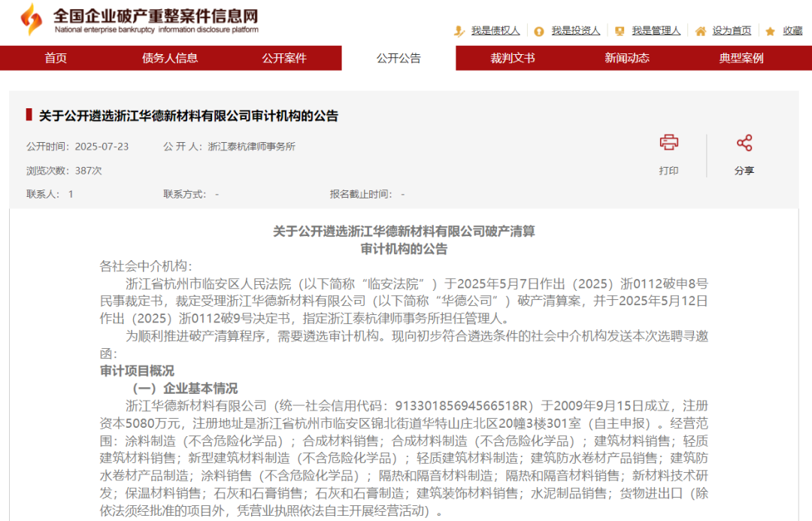Click the announcement heading 关于公开遴选浙江华德新材料有限公司审计机构的公告

coord(189,116)
